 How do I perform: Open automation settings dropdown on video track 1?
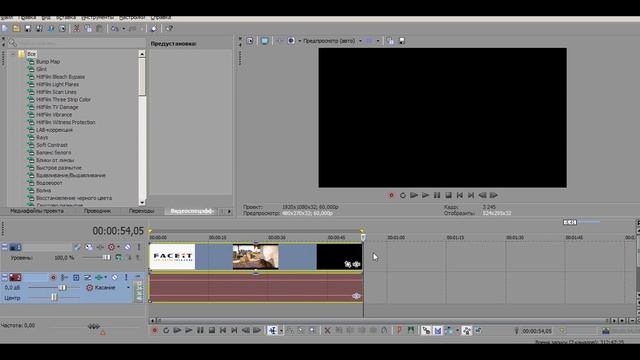point(118,247)
